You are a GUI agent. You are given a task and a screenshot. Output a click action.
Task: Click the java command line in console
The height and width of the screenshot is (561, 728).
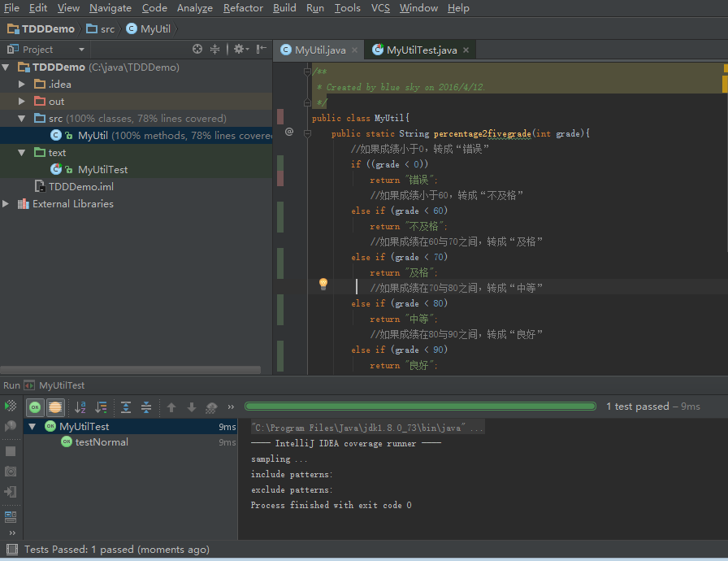pos(368,427)
